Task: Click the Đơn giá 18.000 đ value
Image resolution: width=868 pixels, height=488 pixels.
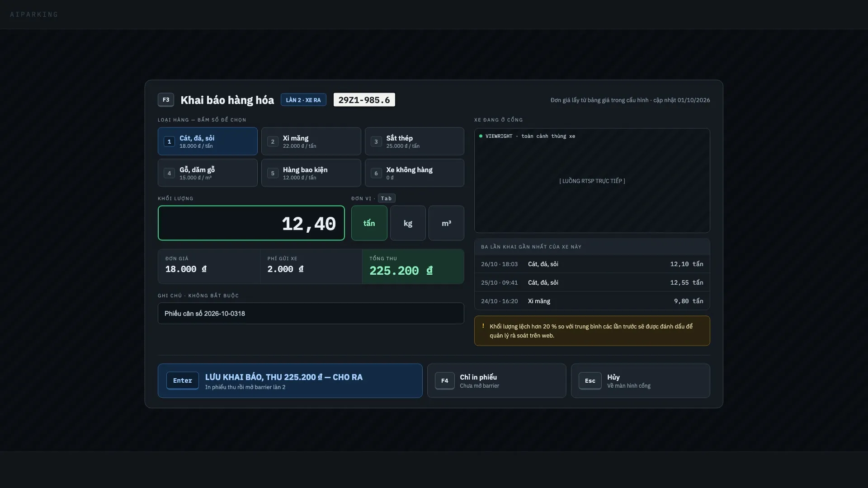Action: 209,267
